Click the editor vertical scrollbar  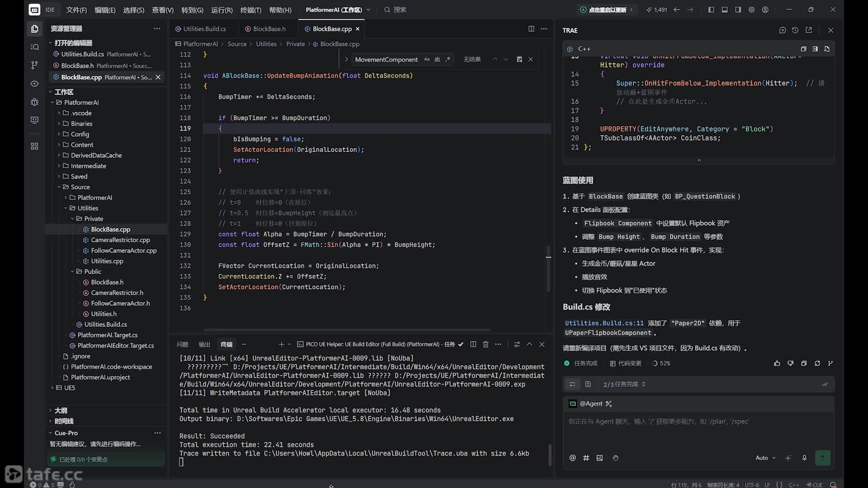(548, 269)
